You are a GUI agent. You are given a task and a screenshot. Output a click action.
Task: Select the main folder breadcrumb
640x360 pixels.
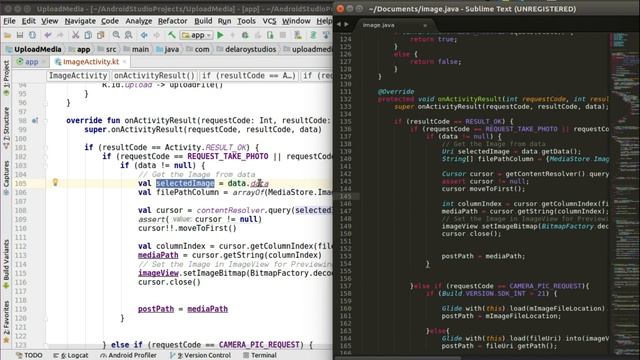[136, 49]
